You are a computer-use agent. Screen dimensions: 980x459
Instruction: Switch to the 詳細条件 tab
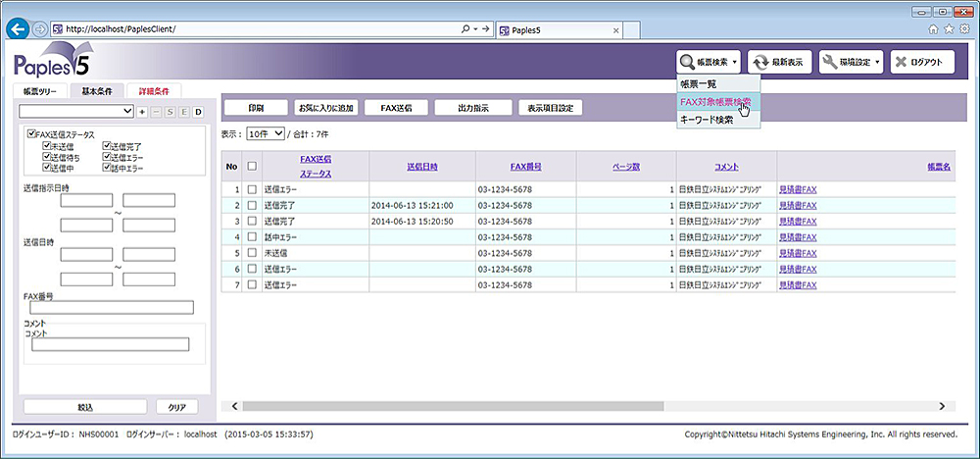pyautogui.click(x=154, y=91)
